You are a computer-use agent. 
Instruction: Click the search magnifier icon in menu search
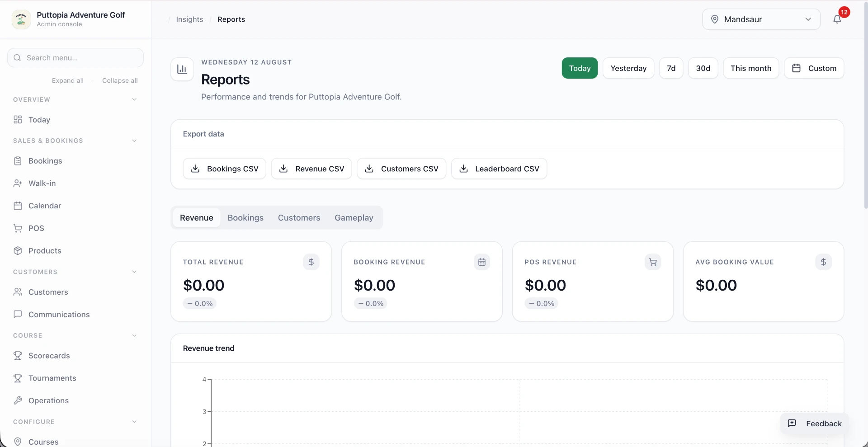[17, 58]
